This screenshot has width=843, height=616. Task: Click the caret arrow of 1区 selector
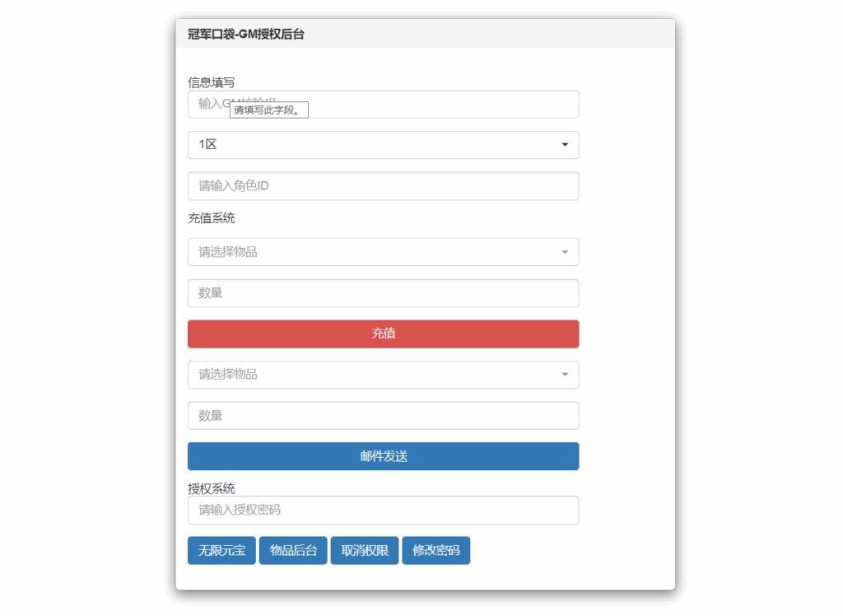pyautogui.click(x=565, y=145)
